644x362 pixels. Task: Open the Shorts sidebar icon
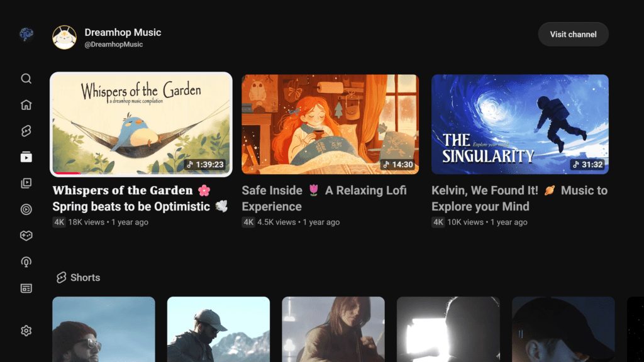(x=26, y=131)
